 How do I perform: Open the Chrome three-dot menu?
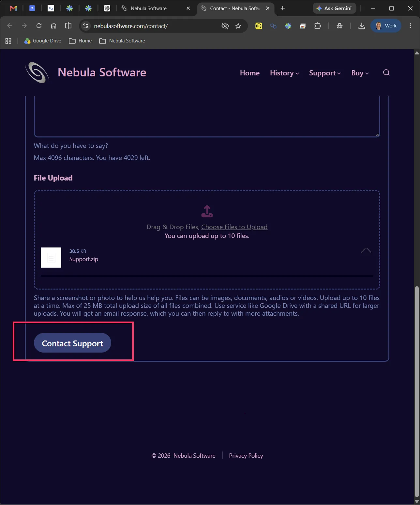tap(410, 26)
